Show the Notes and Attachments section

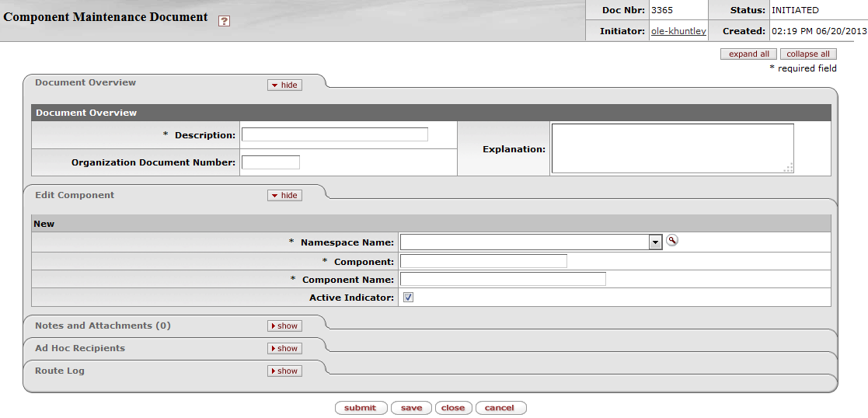[284, 326]
